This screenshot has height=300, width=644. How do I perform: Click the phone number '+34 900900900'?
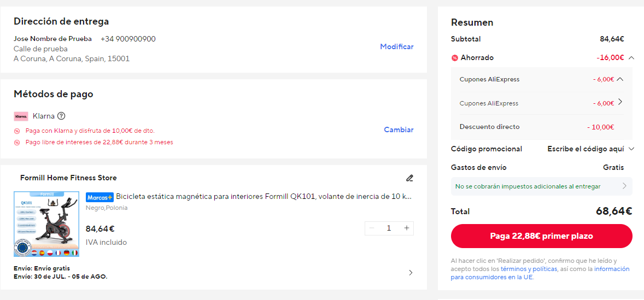[128, 39]
